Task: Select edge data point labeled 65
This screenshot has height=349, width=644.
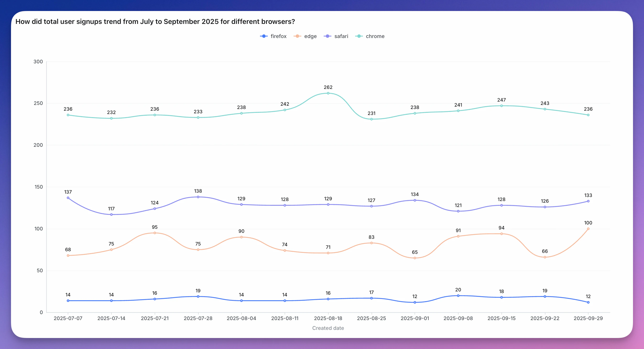Action: (415, 258)
